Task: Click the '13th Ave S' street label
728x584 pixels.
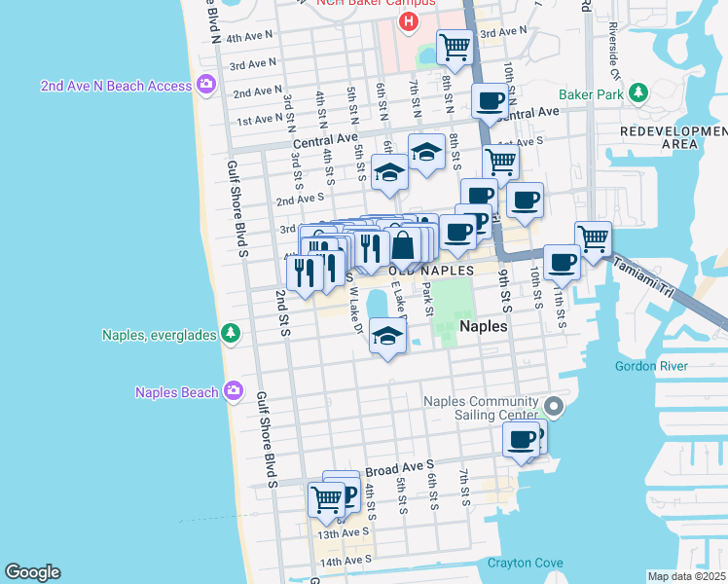Action: pos(344,533)
